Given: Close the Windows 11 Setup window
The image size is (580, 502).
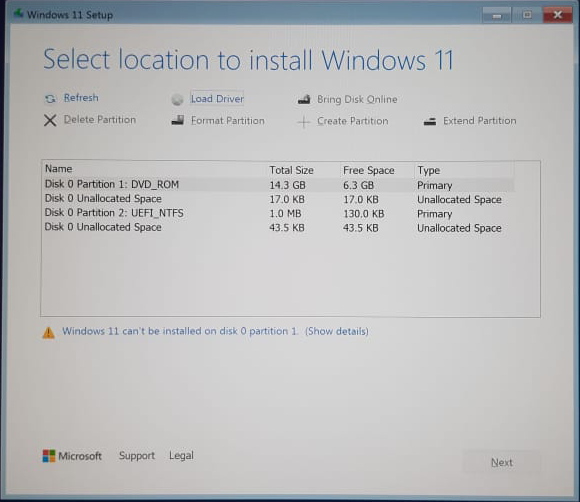Looking at the screenshot, I should (557, 15).
